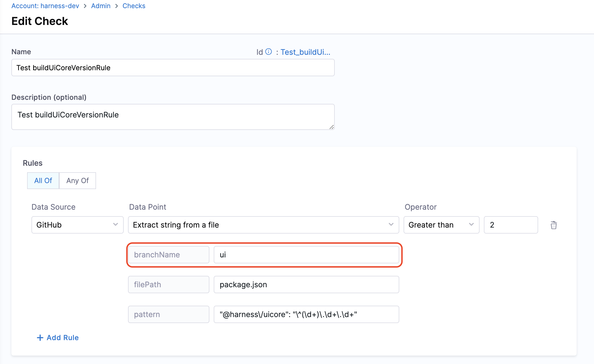Click the Name input field
Image resolution: width=594 pixels, height=364 pixels.
pyautogui.click(x=173, y=68)
